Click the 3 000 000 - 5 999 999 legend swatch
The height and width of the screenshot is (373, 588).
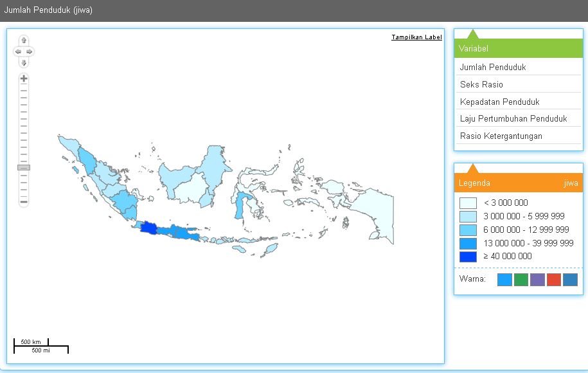pyautogui.click(x=468, y=217)
